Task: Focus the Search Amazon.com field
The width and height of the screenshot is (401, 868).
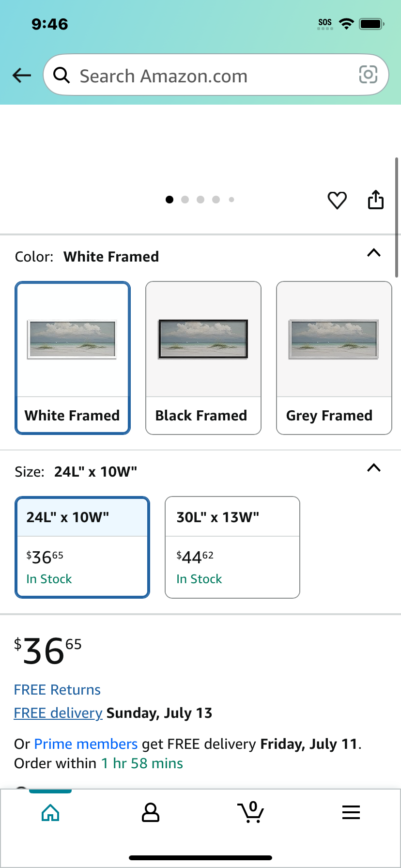Action: click(x=216, y=75)
